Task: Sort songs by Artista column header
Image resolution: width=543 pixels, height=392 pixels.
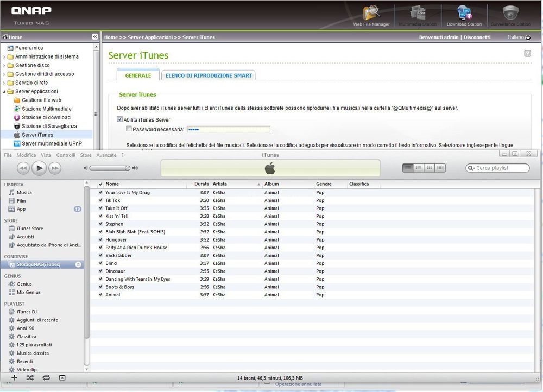Action: pos(237,184)
